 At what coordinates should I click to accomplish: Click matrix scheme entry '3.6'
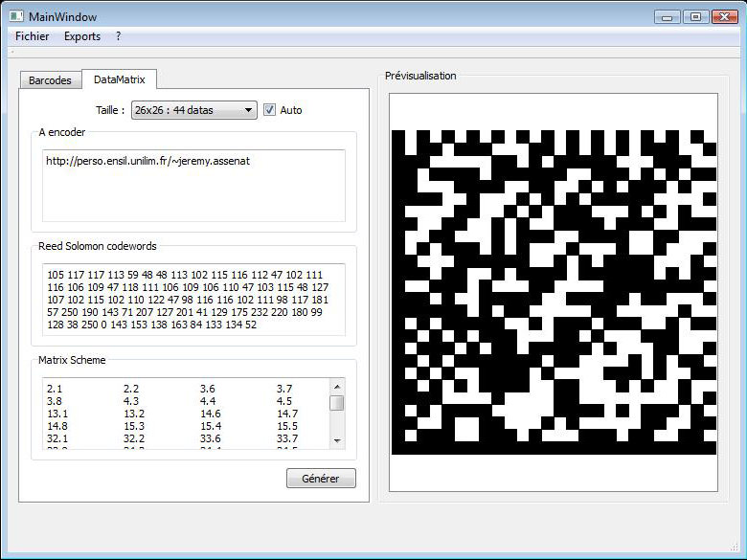(x=207, y=389)
